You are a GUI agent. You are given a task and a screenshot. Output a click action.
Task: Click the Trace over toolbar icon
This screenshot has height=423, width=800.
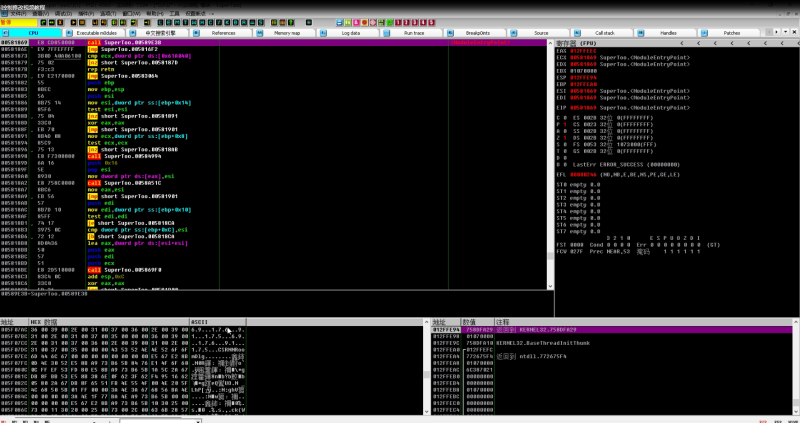(122, 22)
